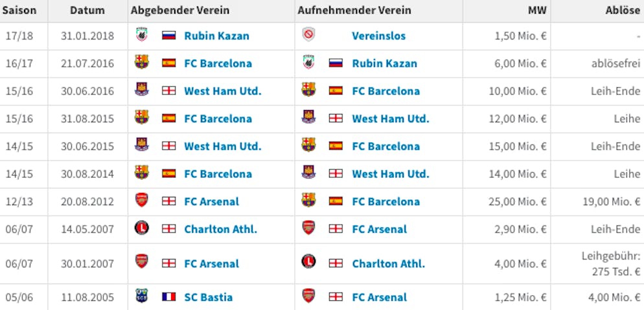
Task: Click England flag beside FC Arsenal, 20.08.2012
Action: (x=169, y=201)
